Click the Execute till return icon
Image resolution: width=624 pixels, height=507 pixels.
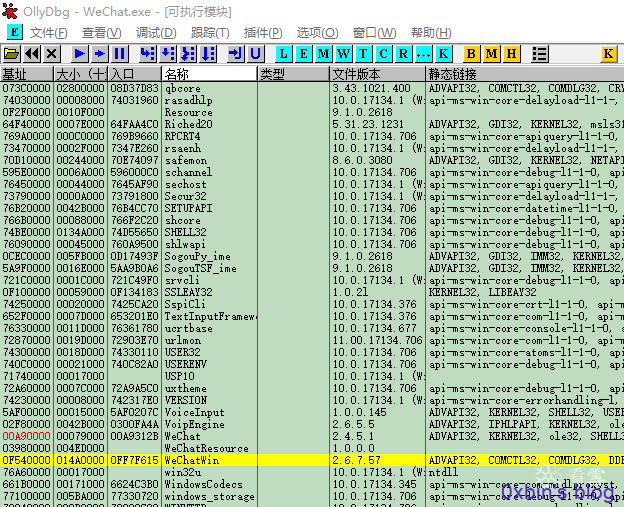point(236,54)
